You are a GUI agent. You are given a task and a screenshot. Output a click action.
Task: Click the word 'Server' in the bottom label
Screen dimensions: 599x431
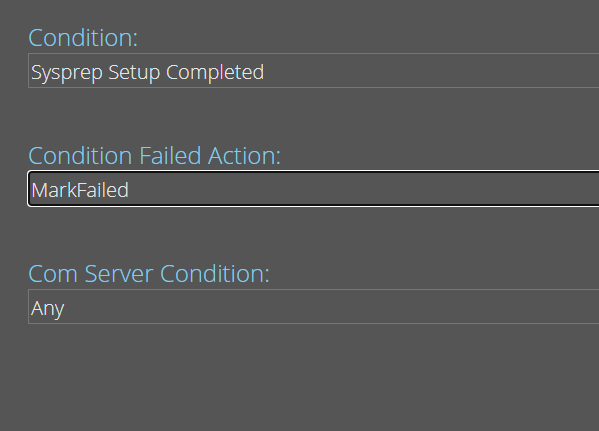[119, 274]
